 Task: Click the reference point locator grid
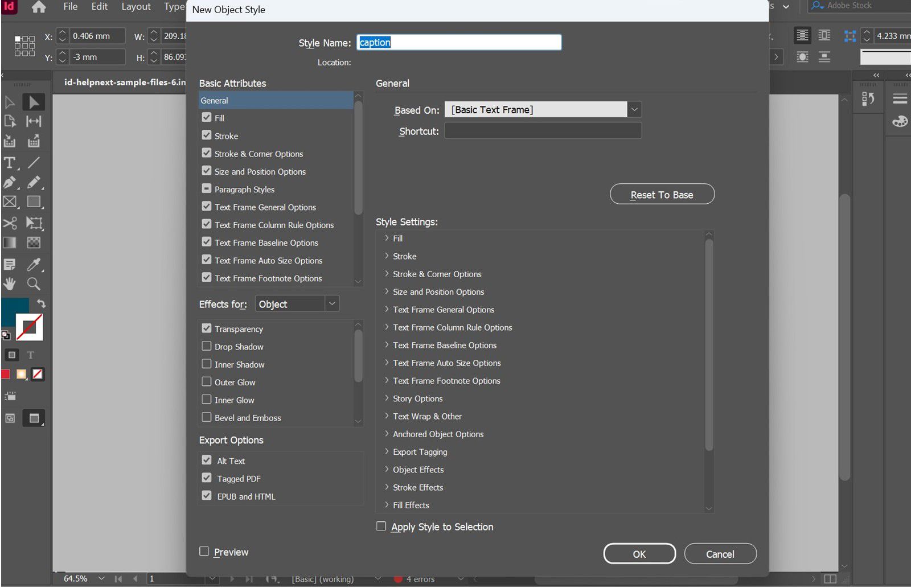(x=24, y=46)
